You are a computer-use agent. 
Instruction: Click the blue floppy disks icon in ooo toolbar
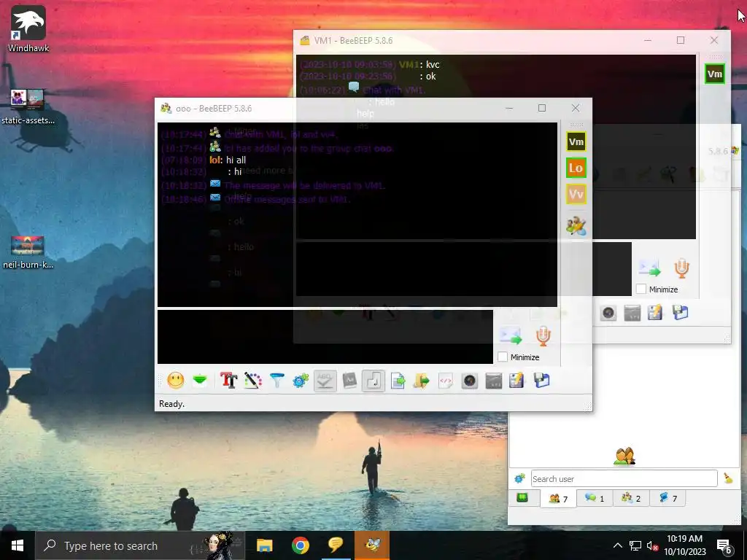coord(542,381)
